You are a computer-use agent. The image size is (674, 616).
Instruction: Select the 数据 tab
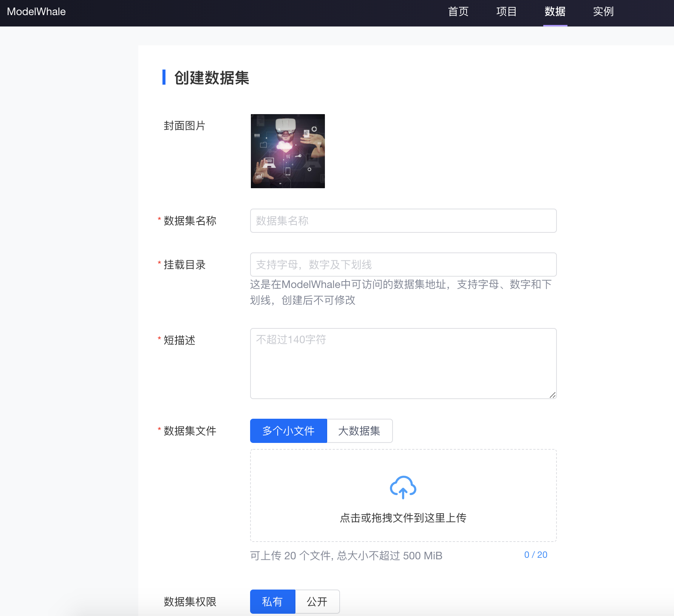point(555,12)
